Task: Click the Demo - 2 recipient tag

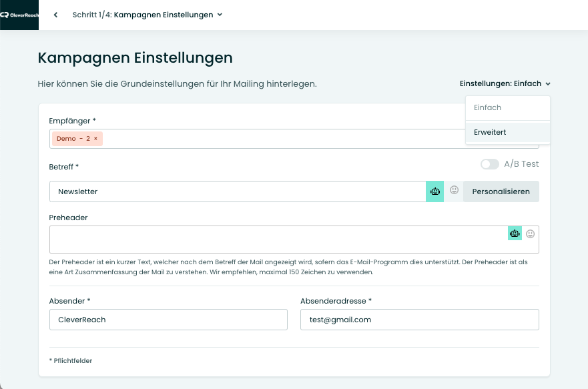Action: click(x=73, y=139)
